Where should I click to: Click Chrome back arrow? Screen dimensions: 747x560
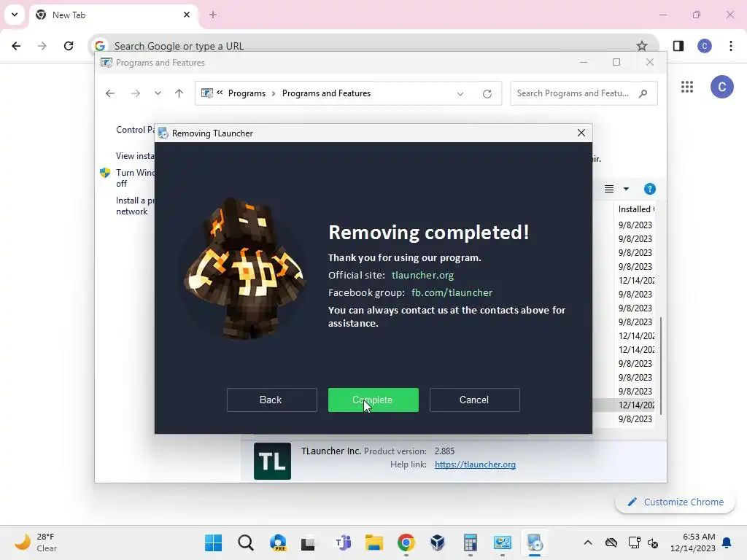point(16,46)
